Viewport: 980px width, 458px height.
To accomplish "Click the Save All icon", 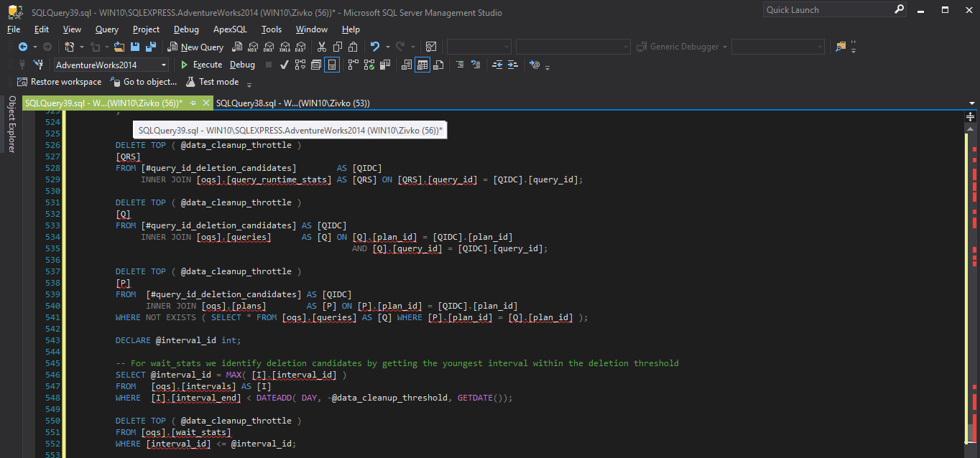I will tap(151, 47).
